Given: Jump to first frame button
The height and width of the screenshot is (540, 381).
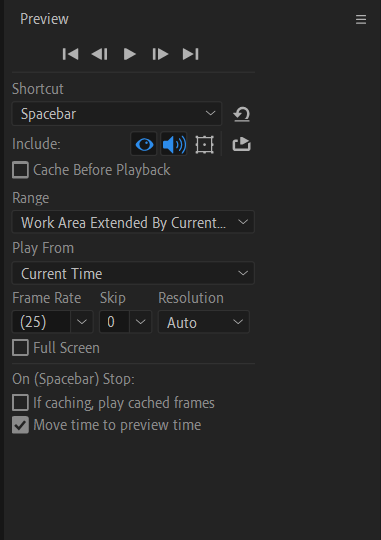Looking at the screenshot, I should (x=71, y=54).
